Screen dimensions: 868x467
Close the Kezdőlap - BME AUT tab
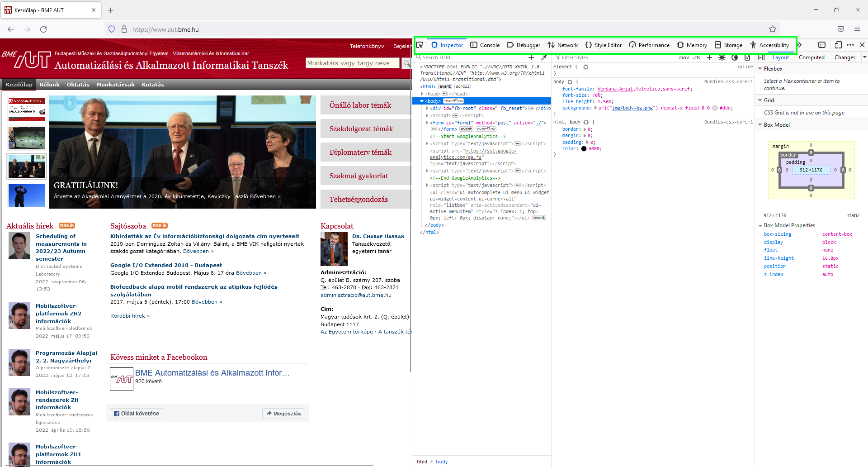[94, 10]
